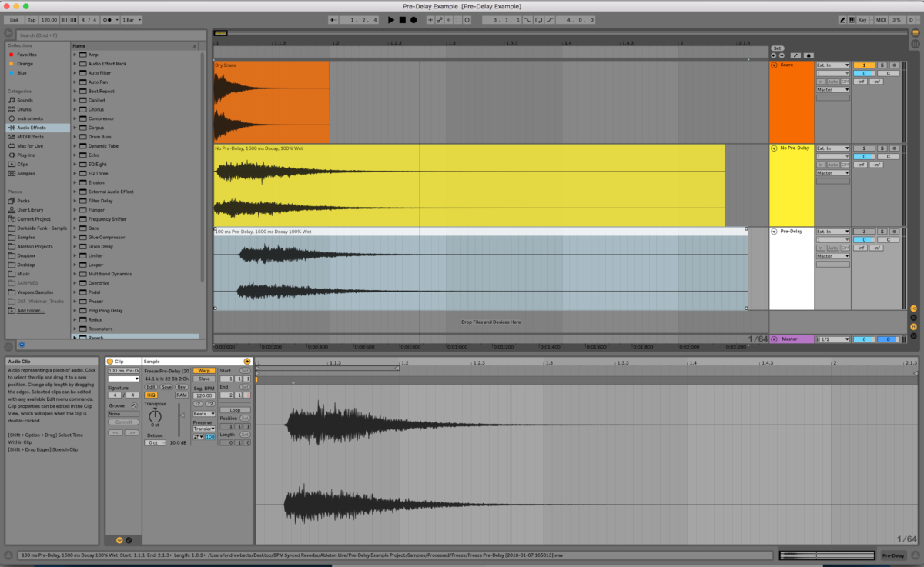Click the global Record button
The height and width of the screenshot is (567, 924).
412,20
